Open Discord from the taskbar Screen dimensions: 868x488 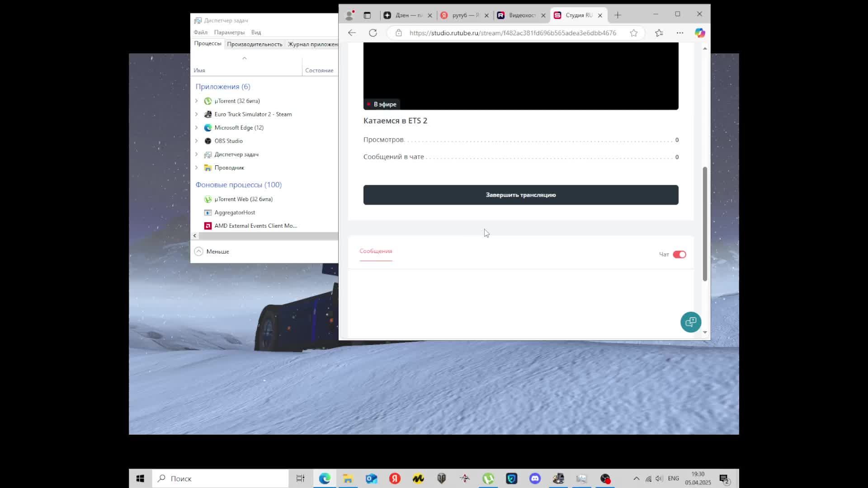[x=535, y=479]
